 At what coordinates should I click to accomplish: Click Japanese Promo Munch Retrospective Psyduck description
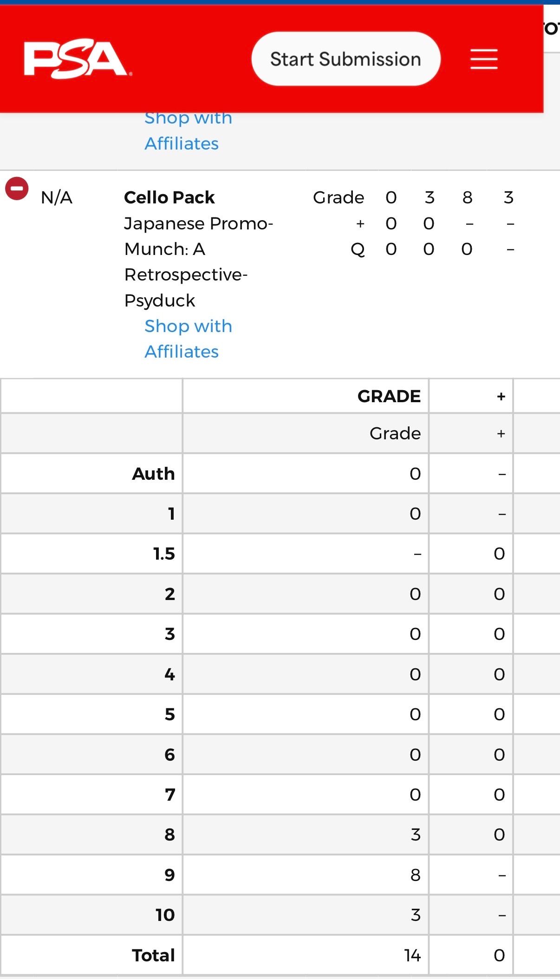point(199,262)
